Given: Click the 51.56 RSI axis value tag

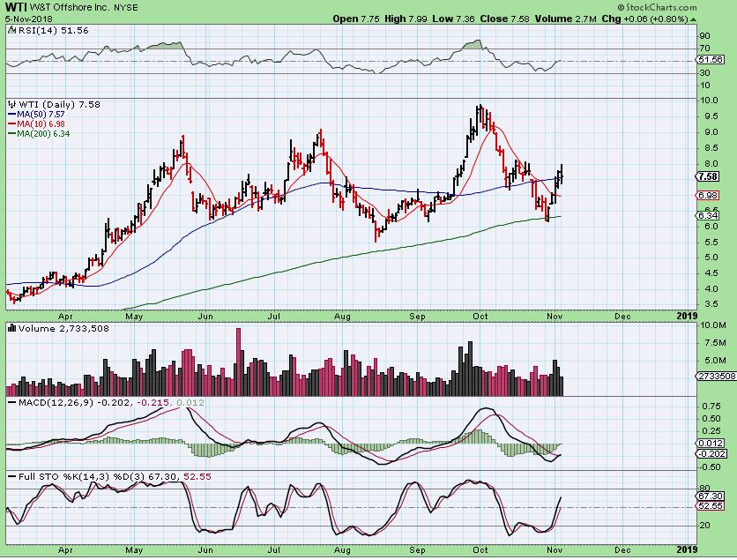Looking at the screenshot, I should pyautogui.click(x=711, y=60).
